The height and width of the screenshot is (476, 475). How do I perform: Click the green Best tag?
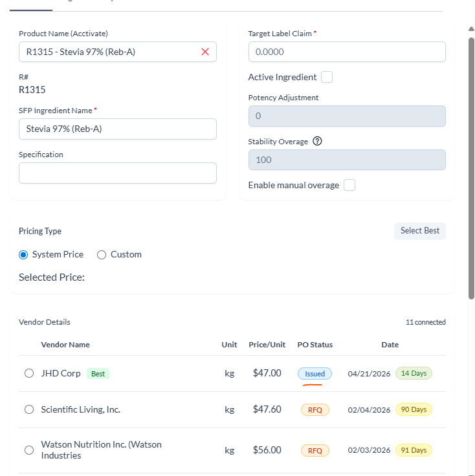tap(98, 374)
